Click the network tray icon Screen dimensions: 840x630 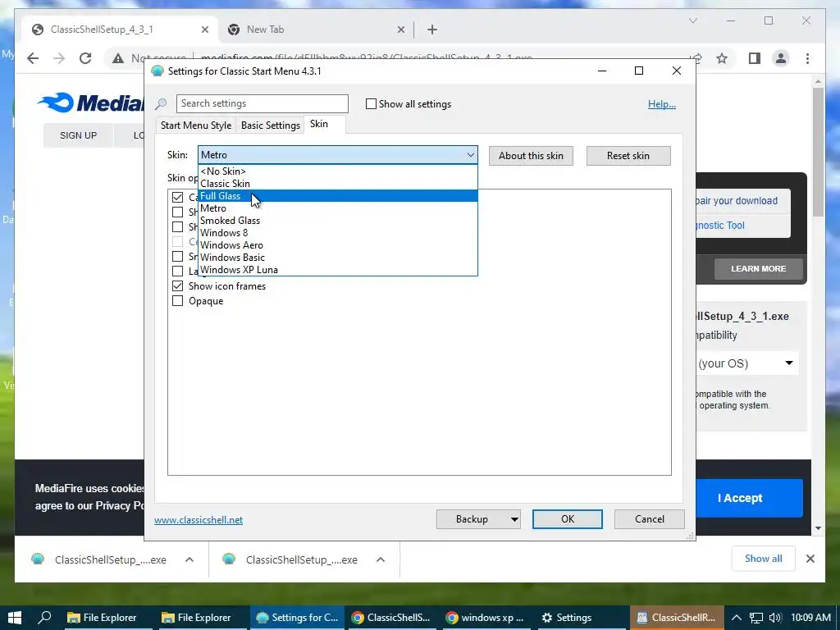tap(756, 618)
